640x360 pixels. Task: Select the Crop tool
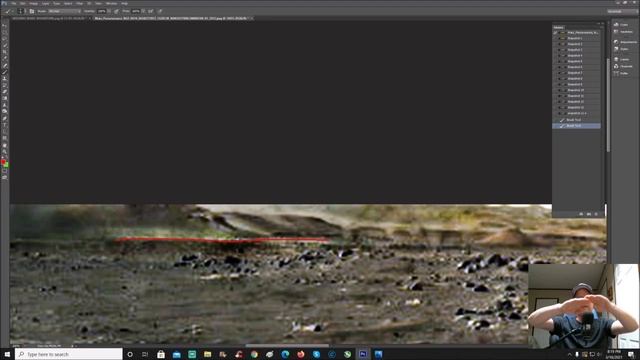pos(4,52)
